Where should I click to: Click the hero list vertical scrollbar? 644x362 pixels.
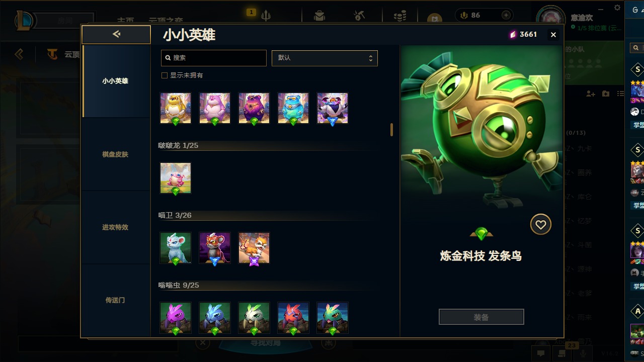391,130
